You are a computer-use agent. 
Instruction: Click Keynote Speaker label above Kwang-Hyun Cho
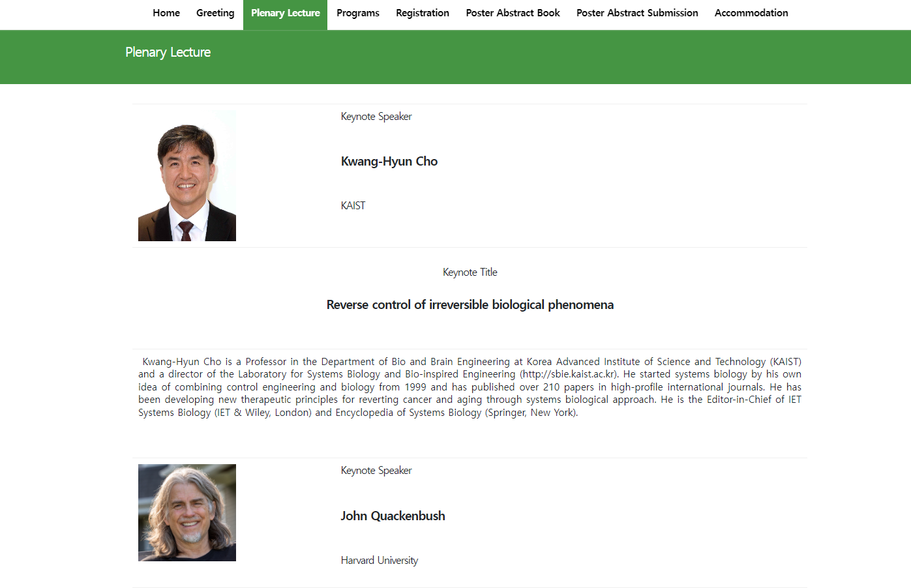376,117
